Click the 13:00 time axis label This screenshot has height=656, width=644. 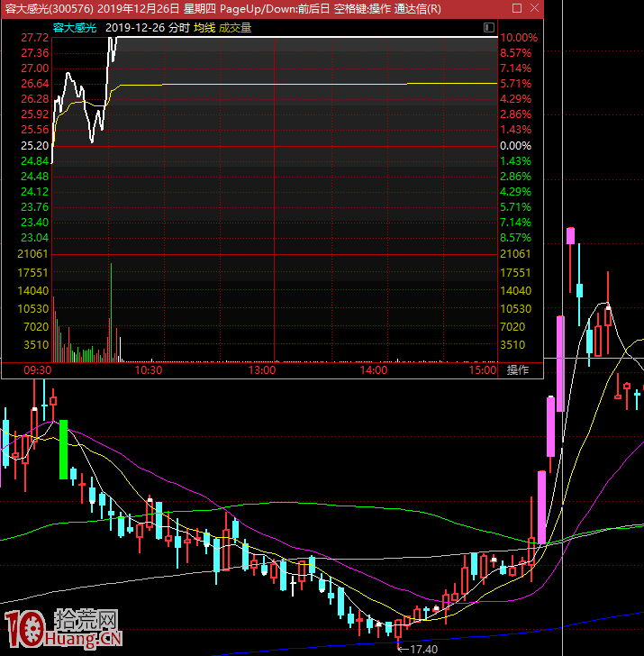pyautogui.click(x=261, y=369)
